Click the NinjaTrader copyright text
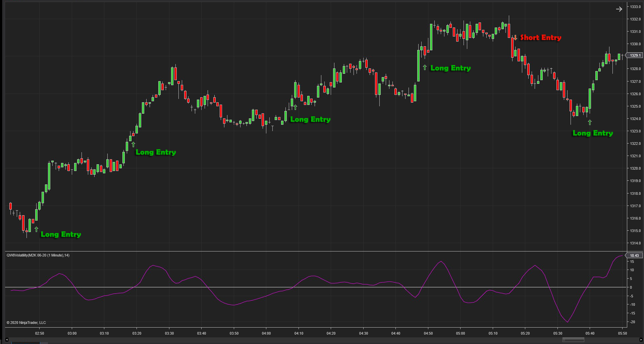Screen dimensions: 644x344 coord(26,323)
